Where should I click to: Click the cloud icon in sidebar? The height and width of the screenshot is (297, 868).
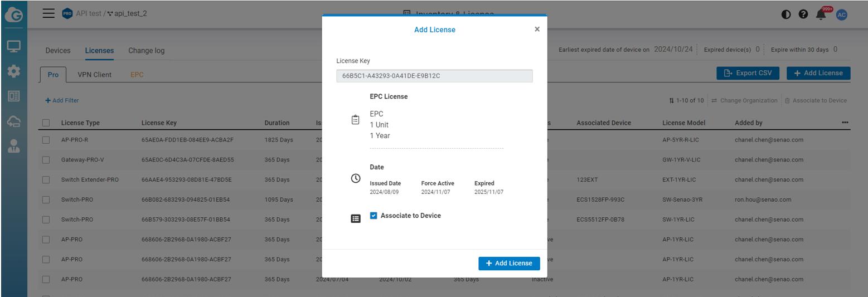13,121
